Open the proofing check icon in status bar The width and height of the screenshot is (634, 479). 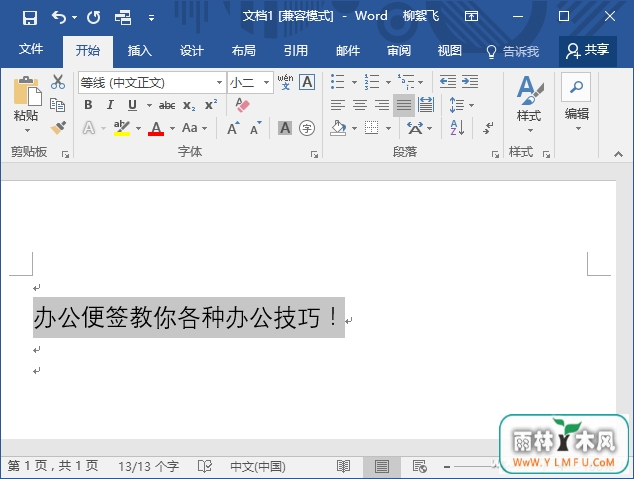point(205,466)
